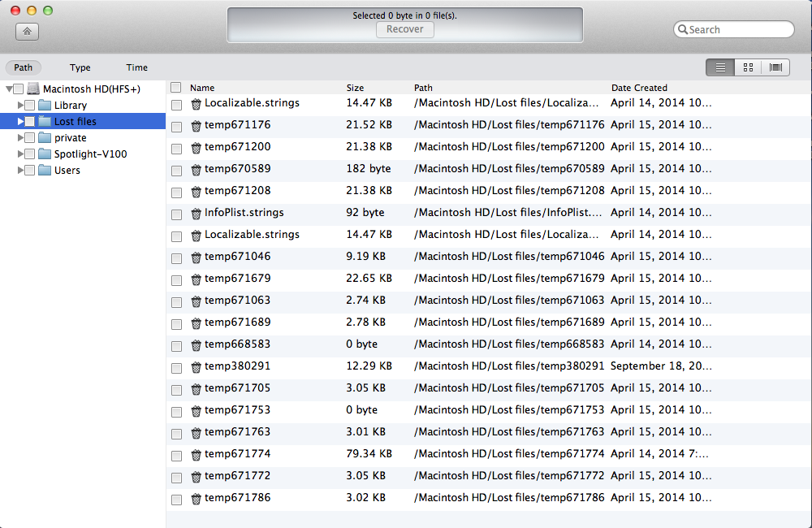Click trash icon beside InfoPlist.strings

pos(196,214)
